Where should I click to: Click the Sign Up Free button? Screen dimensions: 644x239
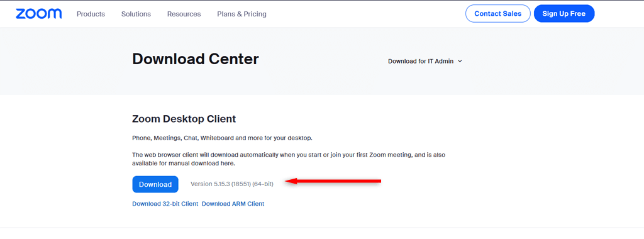(x=564, y=14)
